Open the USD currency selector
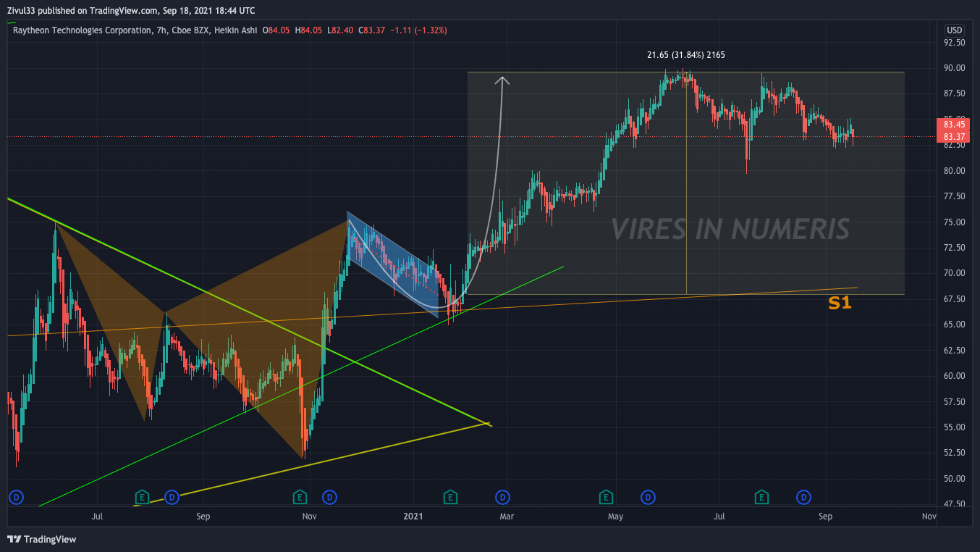 955,30
